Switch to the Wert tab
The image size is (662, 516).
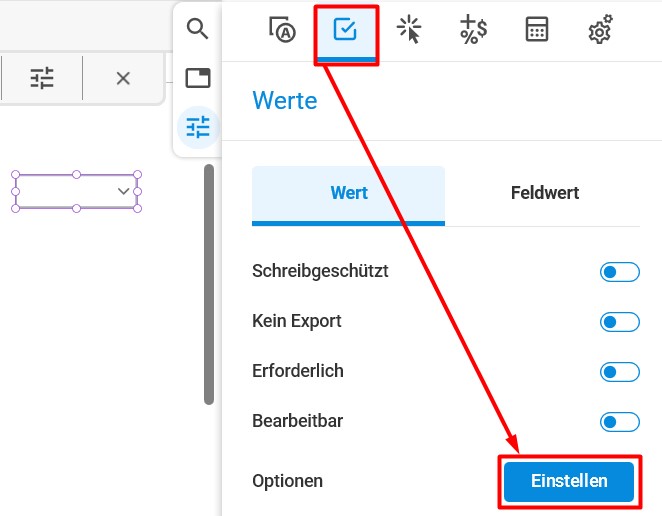tap(348, 196)
